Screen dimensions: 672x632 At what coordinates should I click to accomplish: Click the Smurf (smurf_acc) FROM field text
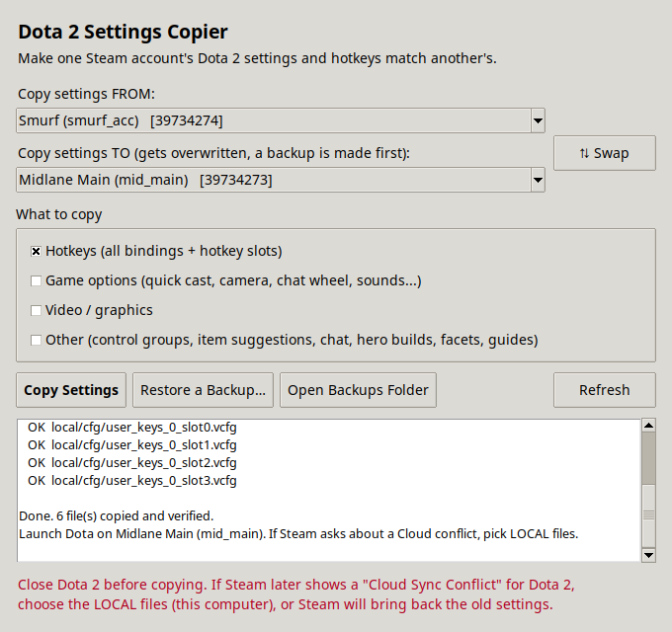[x=121, y=120]
